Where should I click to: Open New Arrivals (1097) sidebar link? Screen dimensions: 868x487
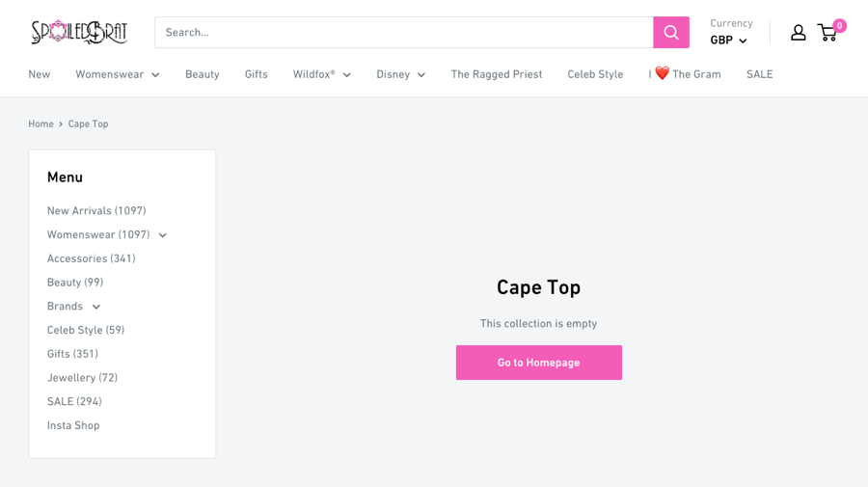96,210
